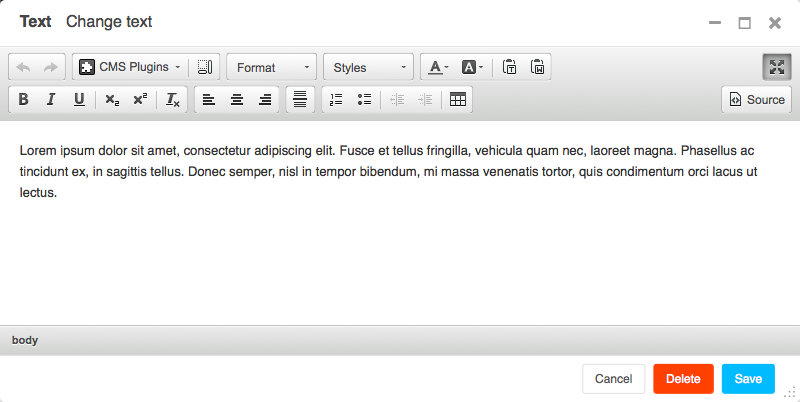Open the Styles dropdown
The width and height of the screenshot is (800, 402).
point(367,67)
